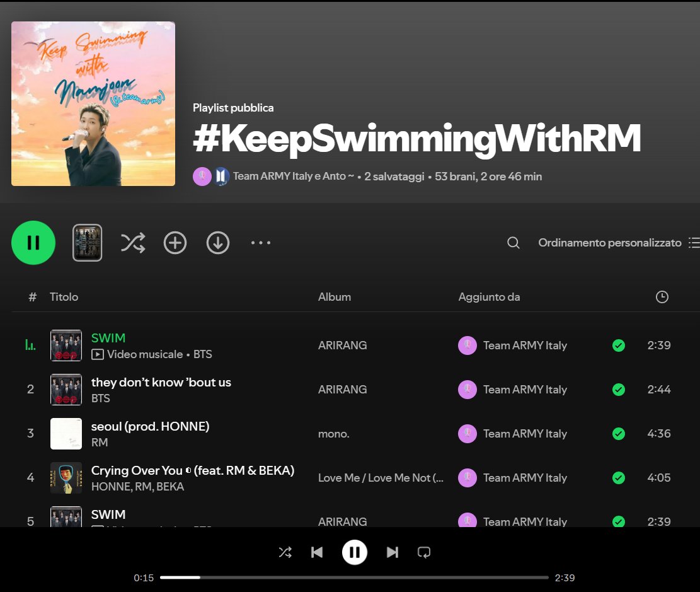Skip to previous track in player bar

coord(317,553)
